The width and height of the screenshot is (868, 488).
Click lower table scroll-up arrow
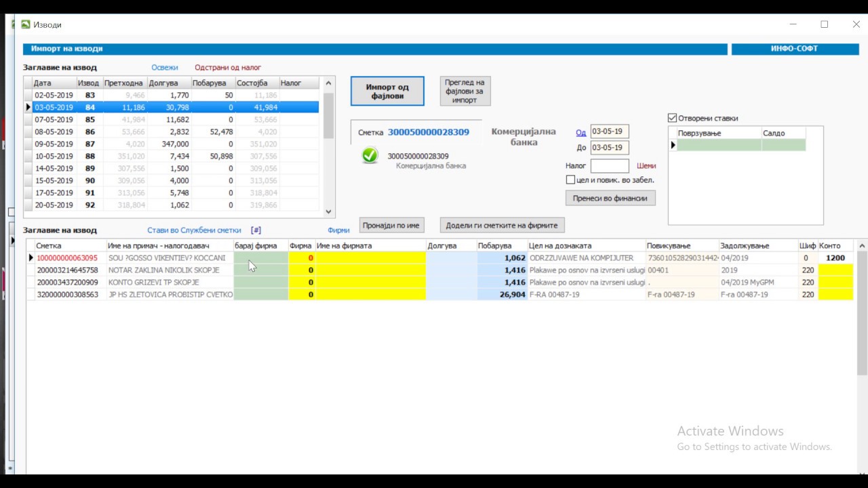point(862,246)
